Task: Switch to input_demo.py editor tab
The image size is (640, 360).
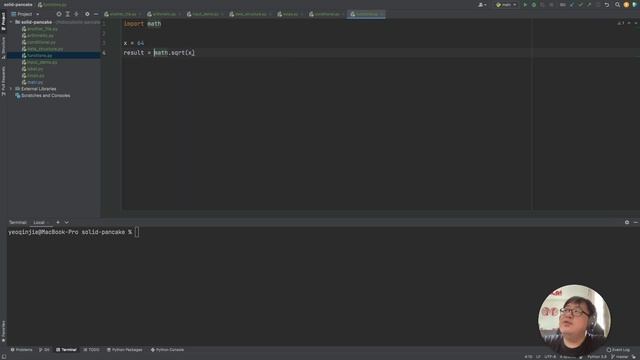Action: click(x=205, y=14)
